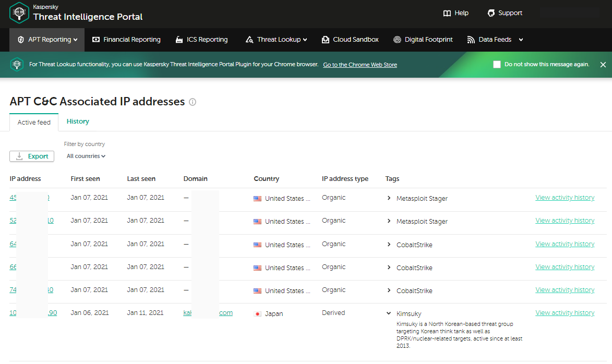Click the First seen column header
The height and width of the screenshot is (364, 612).
[85, 179]
